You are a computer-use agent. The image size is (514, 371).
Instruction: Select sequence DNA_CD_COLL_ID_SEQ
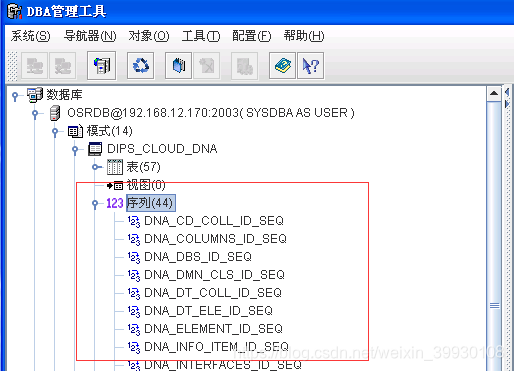214,221
